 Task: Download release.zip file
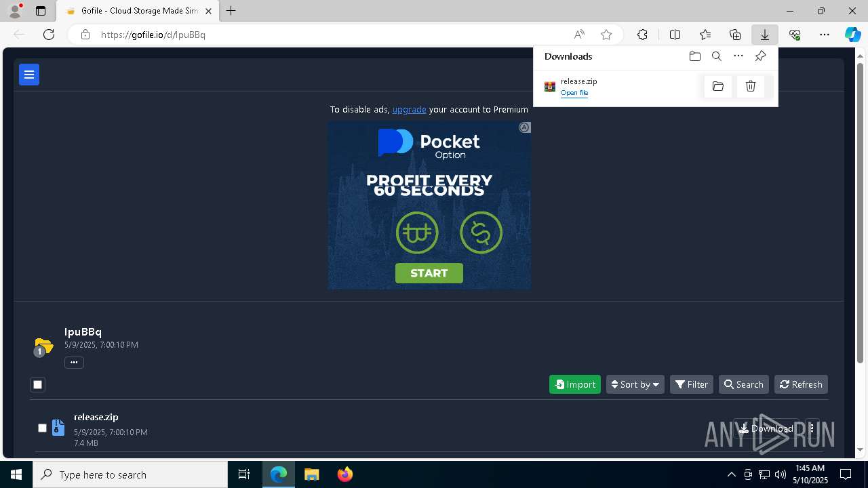[x=766, y=428]
